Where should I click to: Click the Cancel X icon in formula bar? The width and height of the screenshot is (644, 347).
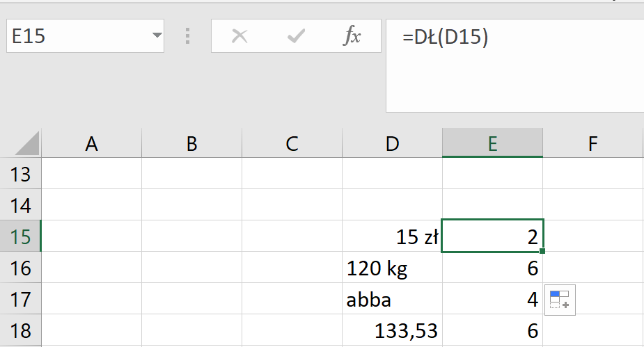[x=239, y=36]
